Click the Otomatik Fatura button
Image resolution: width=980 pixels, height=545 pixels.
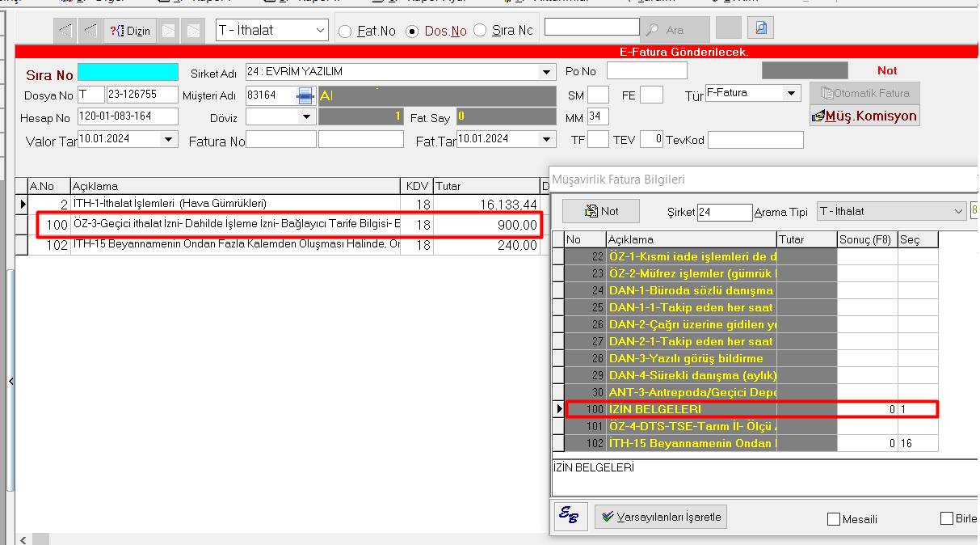pos(864,93)
